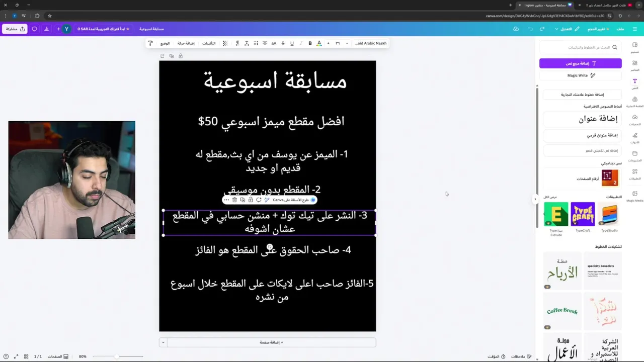Start the 0 SAR trial offer button
This screenshot has width=644, height=362.
click(x=104, y=29)
